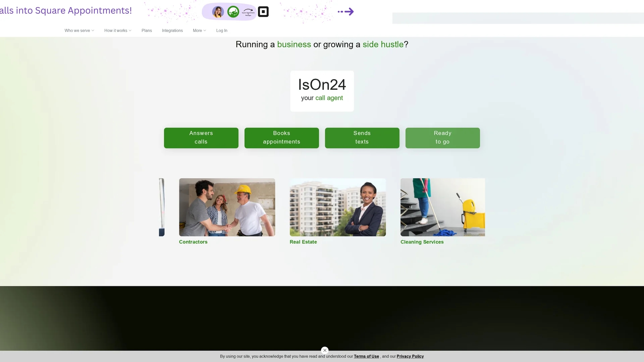Click the Real Estate label
The width and height of the screenshot is (644, 362).
pyautogui.click(x=303, y=242)
